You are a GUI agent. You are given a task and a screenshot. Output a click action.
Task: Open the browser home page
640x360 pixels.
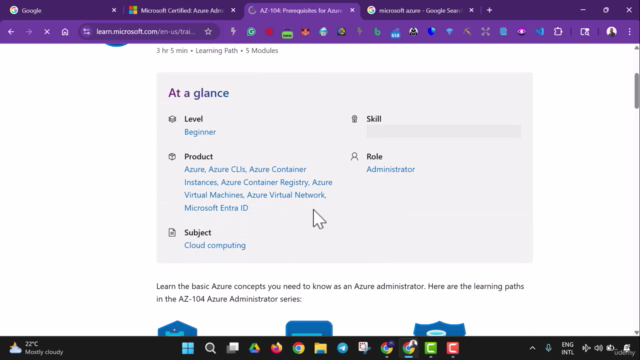[65, 31]
